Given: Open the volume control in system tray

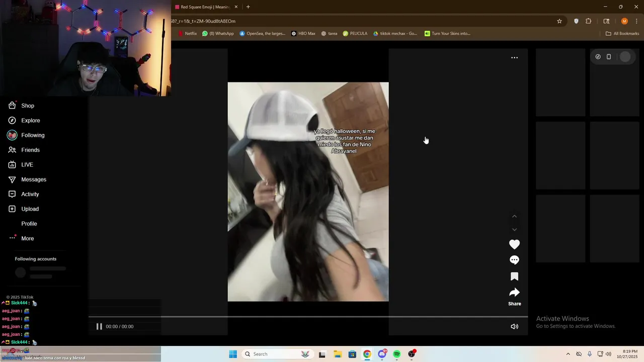Looking at the screenshot, I should pos(608,354).
